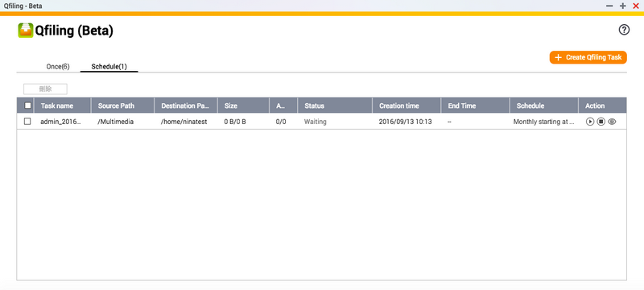Click the task name cell admin_2016...
Viewport: 644px width, 290px height.
[61, 122]
